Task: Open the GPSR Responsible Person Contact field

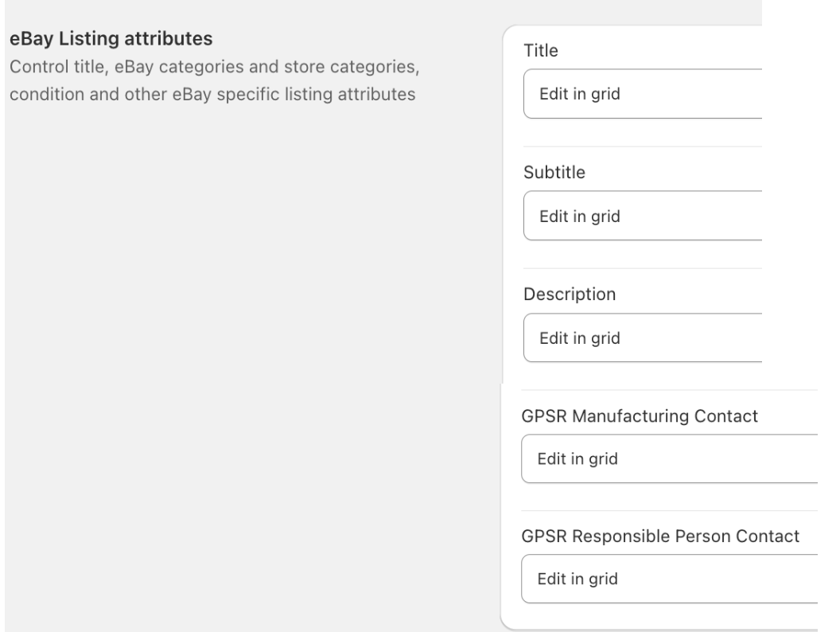Action: 670,579
